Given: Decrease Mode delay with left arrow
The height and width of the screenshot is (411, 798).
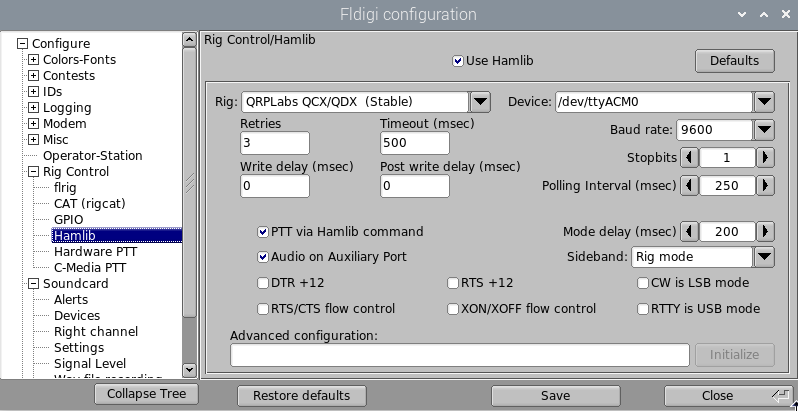Looking at the screenshot, I should click(688, 231).
